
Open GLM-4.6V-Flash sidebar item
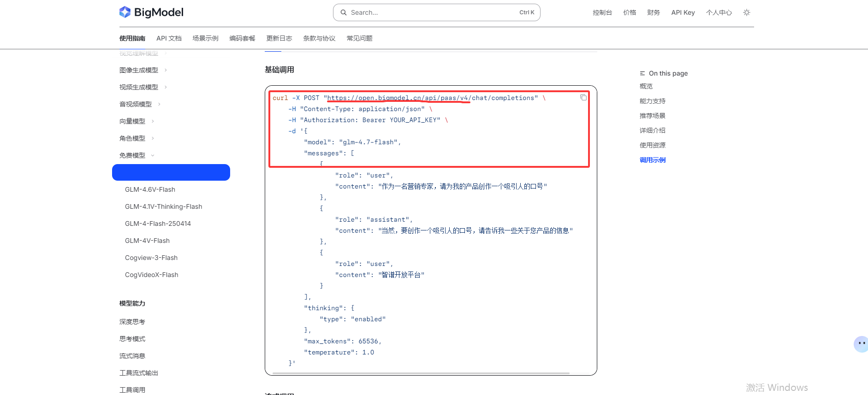[x=150, y=189]
